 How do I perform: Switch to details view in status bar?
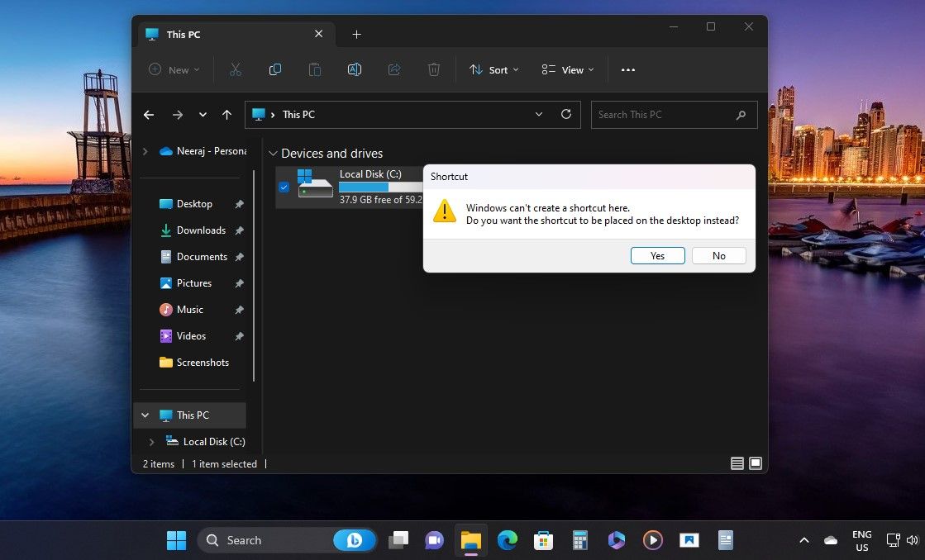[737, 463]
